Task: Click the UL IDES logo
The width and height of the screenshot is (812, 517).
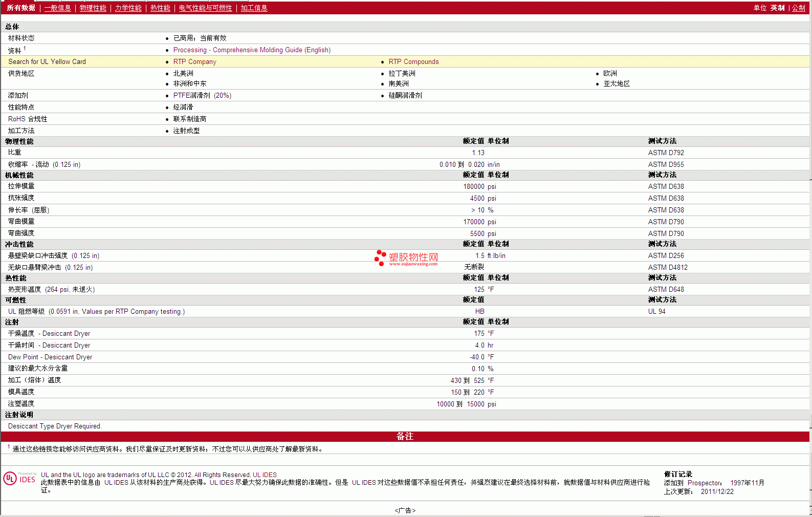Action: (x=19, y=478)
